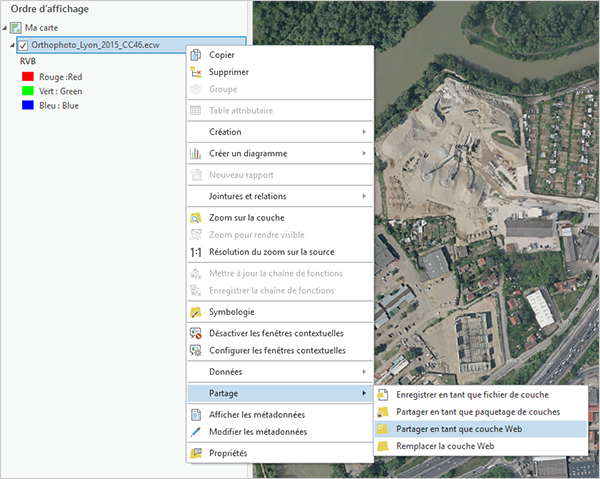Viewport: 600px width, 479px height.
Task: Open layer Propriétés
Action: pos(280,453)
